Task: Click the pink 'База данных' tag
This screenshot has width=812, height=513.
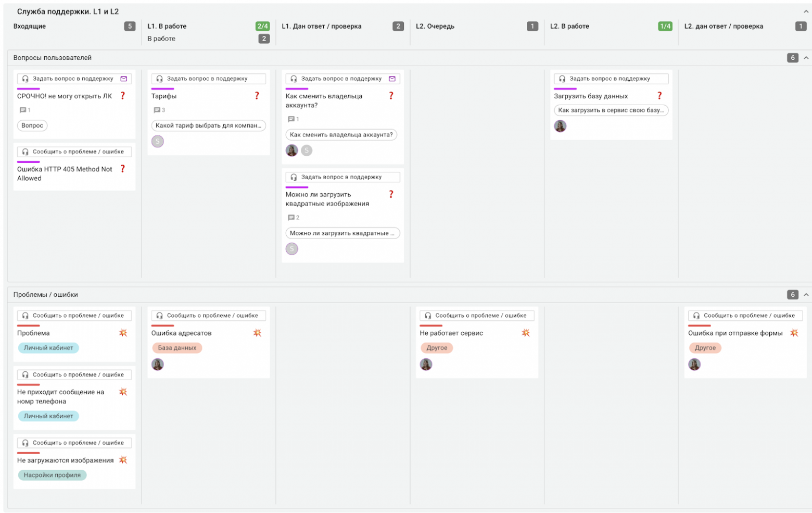Action: [x=177, y=348]
